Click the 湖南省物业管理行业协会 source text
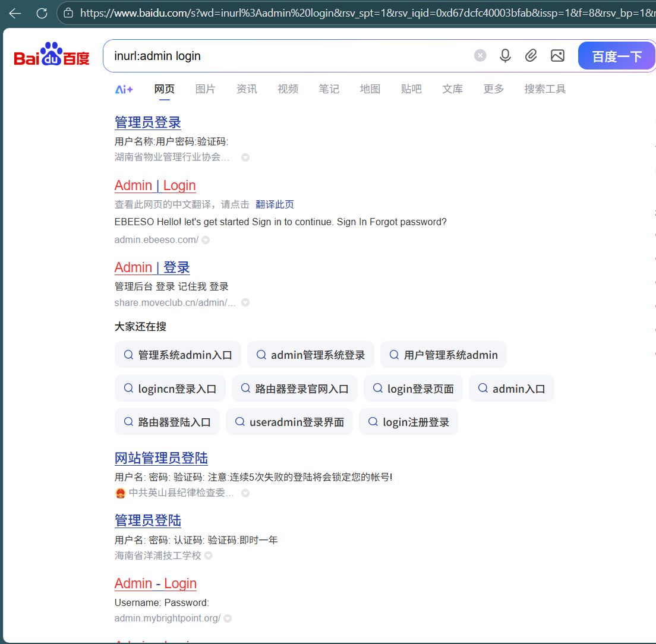Viewport: 656px width, 644px height. pos(172,157)
